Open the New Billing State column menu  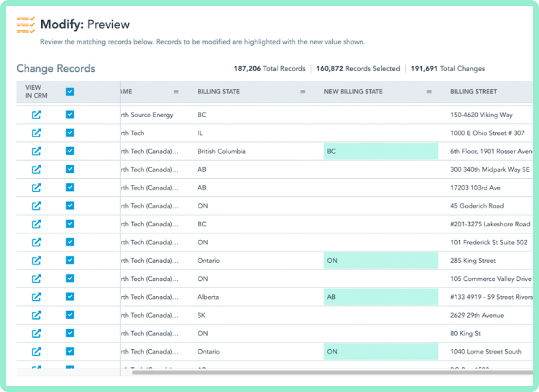click(x=429, y=92)
